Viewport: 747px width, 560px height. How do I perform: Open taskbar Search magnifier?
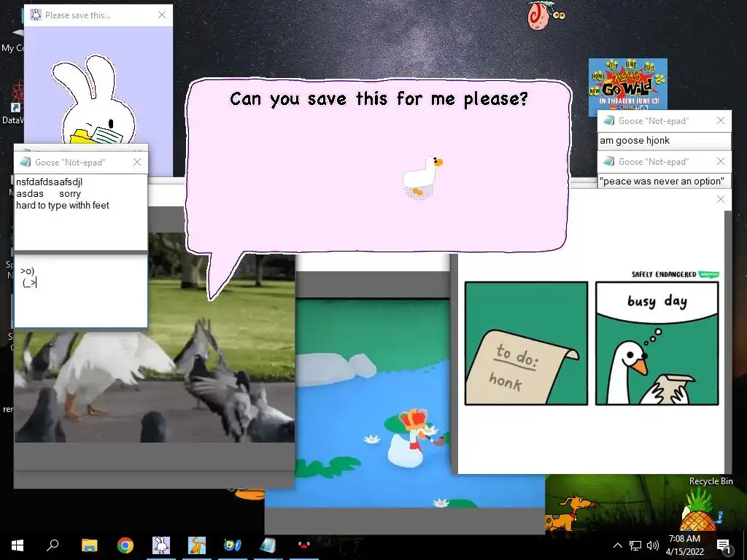[x=53, y=545]
